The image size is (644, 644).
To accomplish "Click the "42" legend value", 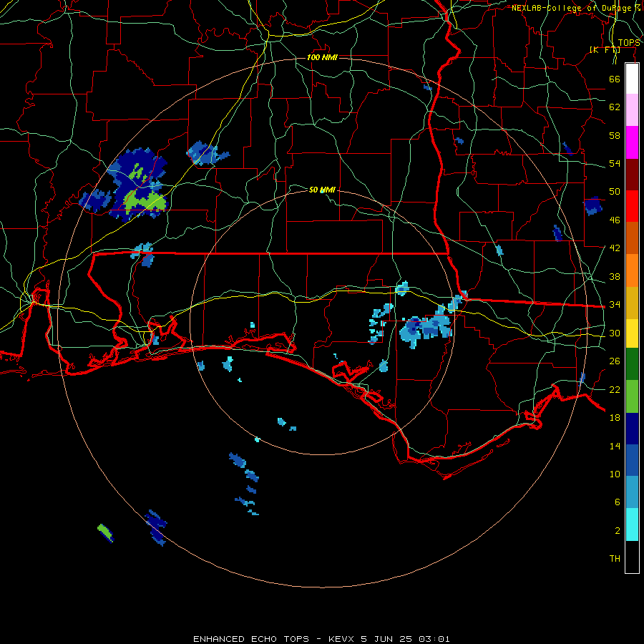I will (x=615, y=248).
